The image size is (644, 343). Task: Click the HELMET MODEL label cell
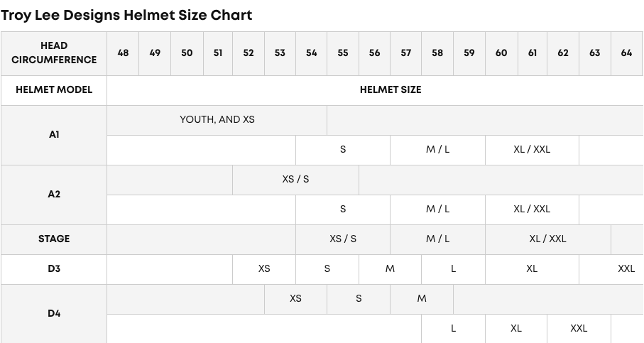tap(54, 90)
